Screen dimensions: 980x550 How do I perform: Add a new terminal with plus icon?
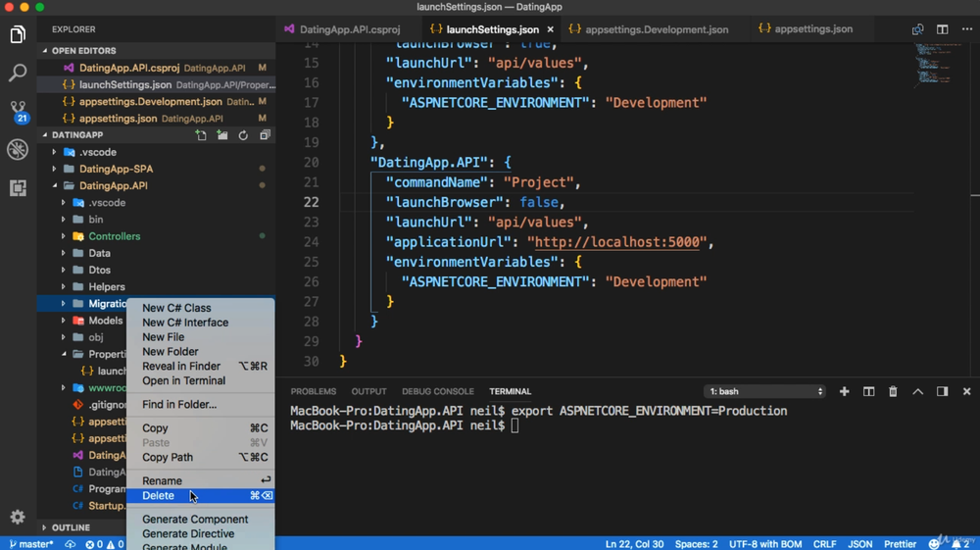pos(844,391)
